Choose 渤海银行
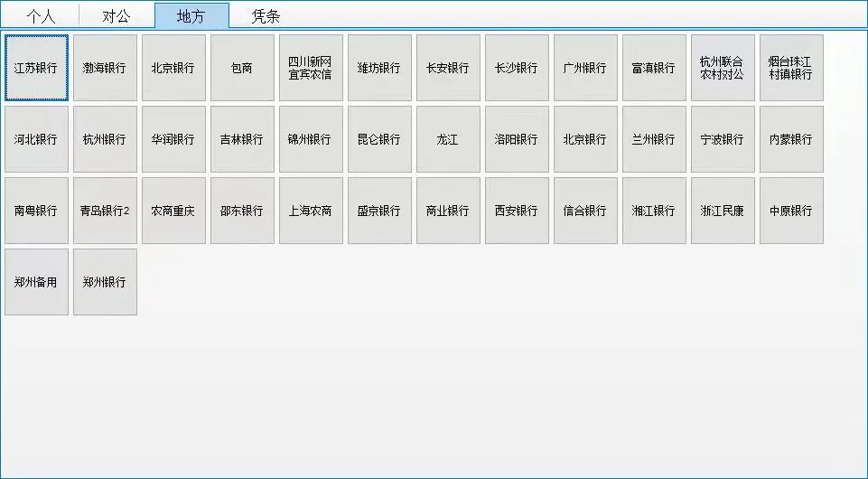 click(105, 68)
